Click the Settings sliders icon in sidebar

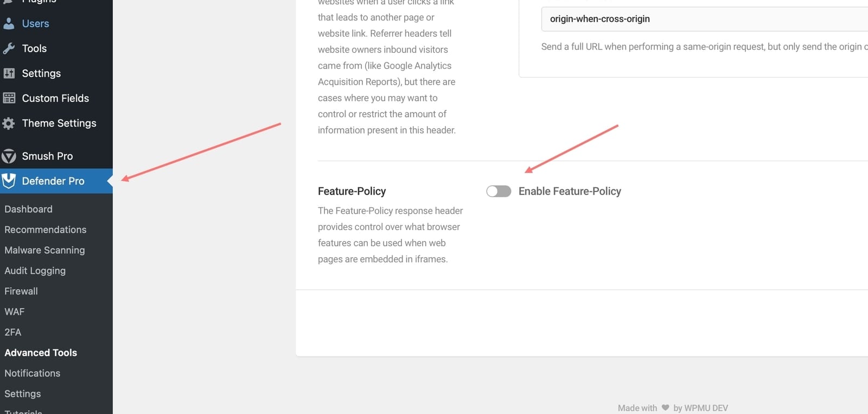tap(9, 73)
